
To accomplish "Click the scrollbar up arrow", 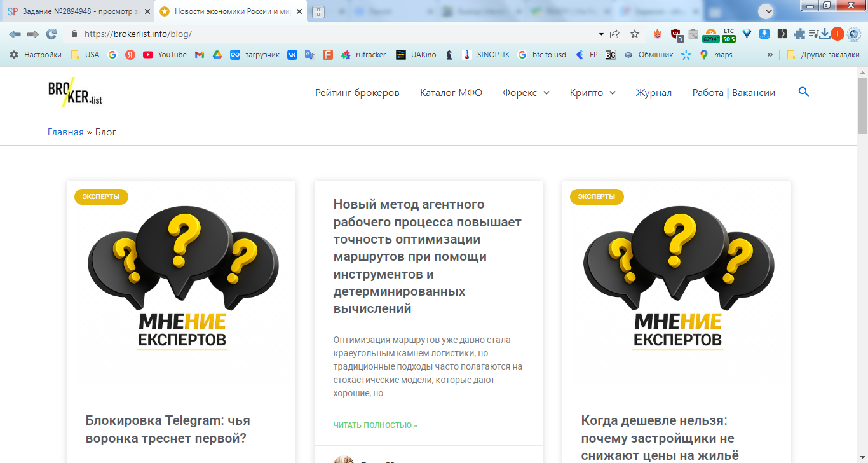I will point(862,72).
